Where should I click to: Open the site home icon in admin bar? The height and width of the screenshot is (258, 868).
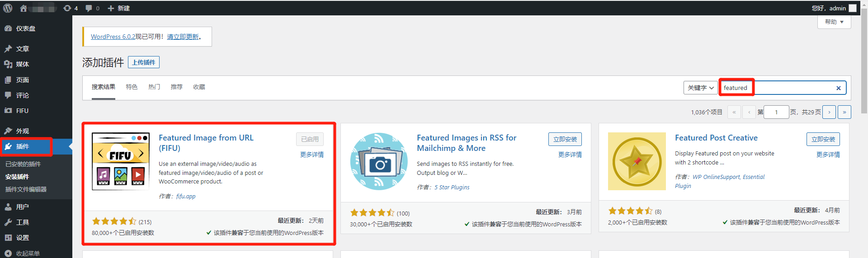24,8
